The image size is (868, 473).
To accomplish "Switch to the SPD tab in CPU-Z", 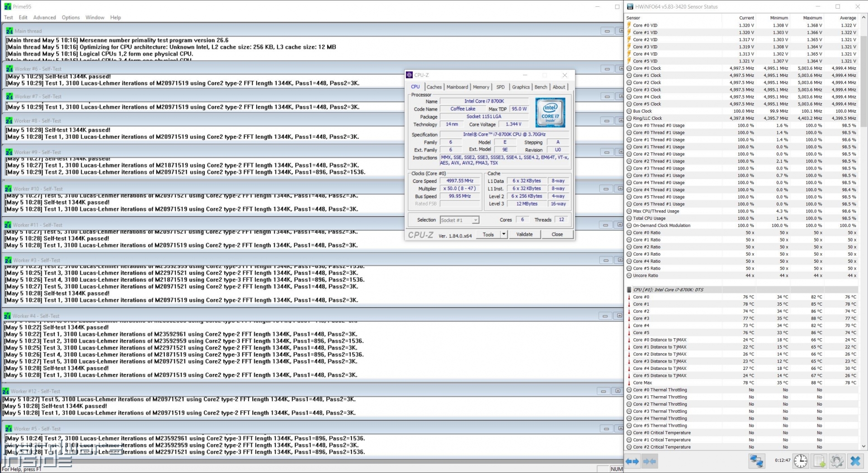I will (x=500, y=87).
